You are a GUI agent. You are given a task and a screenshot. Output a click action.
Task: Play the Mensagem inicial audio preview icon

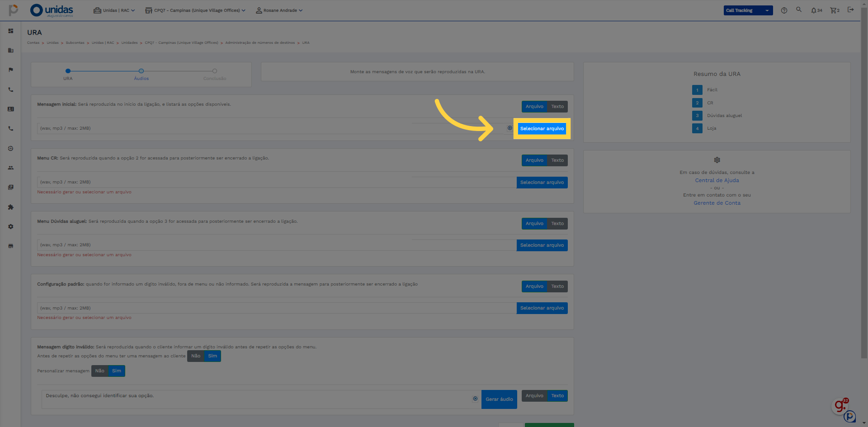509,128
